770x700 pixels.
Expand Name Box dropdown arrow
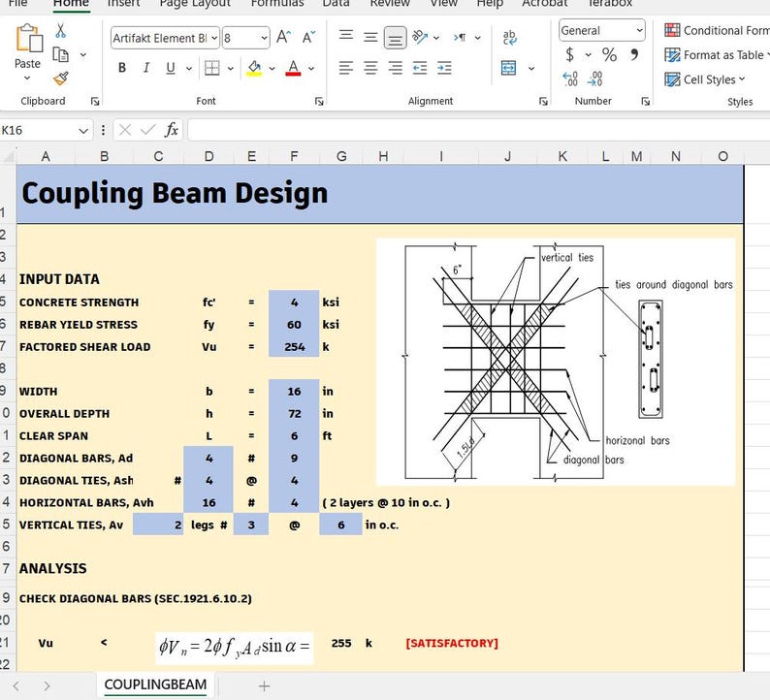pyautogui.click(x=83, y=131)
